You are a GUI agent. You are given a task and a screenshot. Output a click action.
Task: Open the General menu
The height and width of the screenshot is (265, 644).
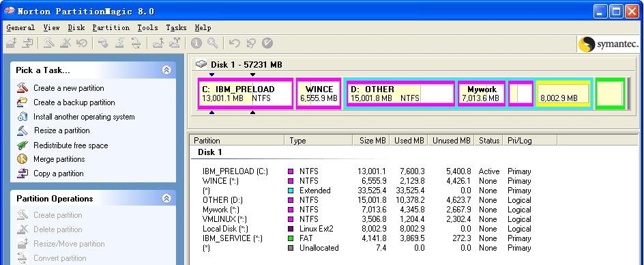(x=20, y=27)
